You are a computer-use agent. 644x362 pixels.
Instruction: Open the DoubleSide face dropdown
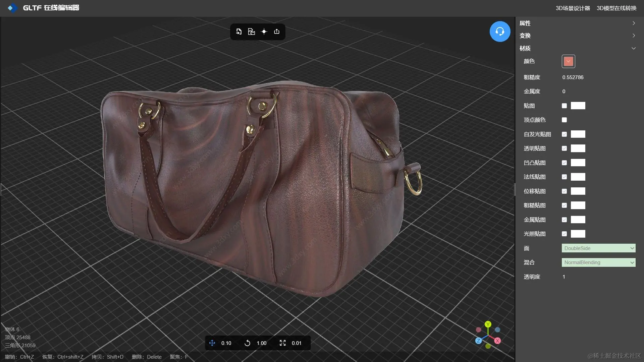pyautogui.click(x=598, y=248)
